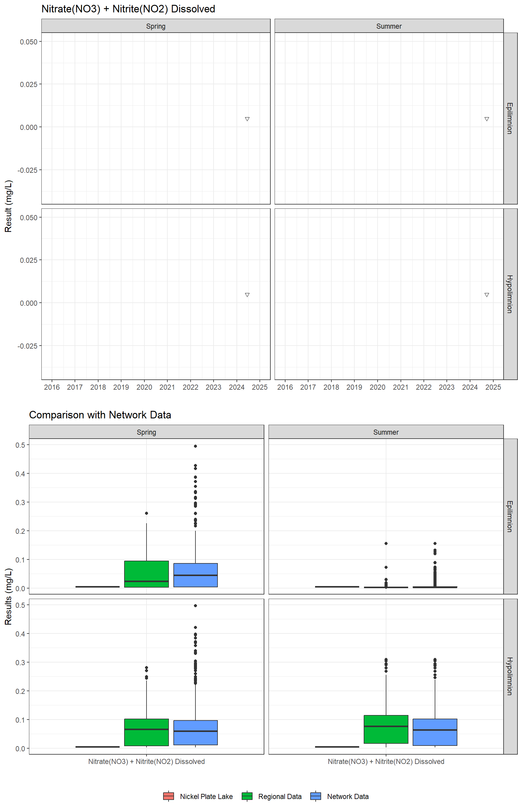This screenshot has width=522, height=812.
Task: Click the Nitrate + Nitrite x-axis label under the Summer comparison column
Action: coord(386,762)
